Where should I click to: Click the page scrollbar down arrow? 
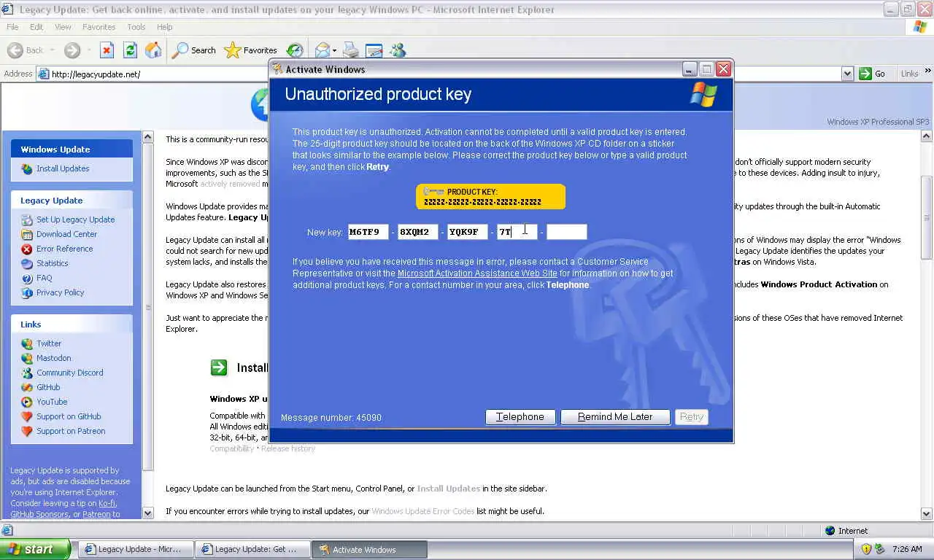tap(927, 513)
